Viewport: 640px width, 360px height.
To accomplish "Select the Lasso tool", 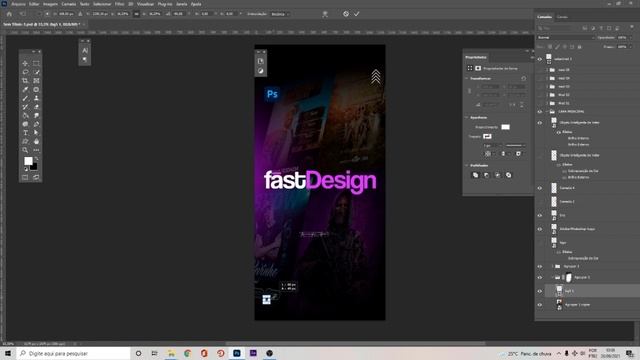I will point(25,72).
